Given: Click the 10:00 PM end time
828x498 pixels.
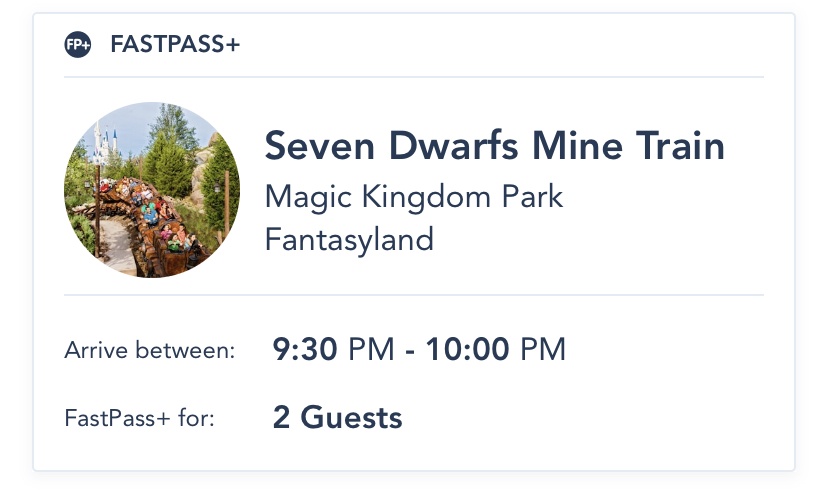Looking at the screenshot, I should 496,349.
